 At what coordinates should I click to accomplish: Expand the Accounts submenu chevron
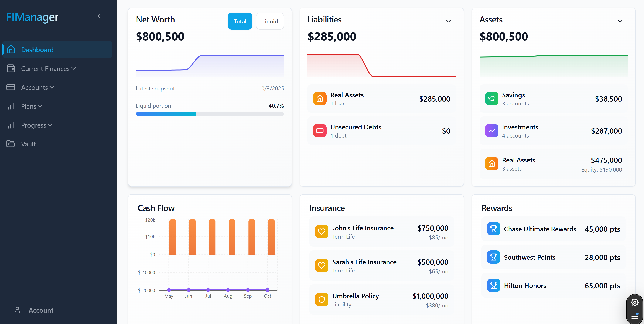click(52, 87)
